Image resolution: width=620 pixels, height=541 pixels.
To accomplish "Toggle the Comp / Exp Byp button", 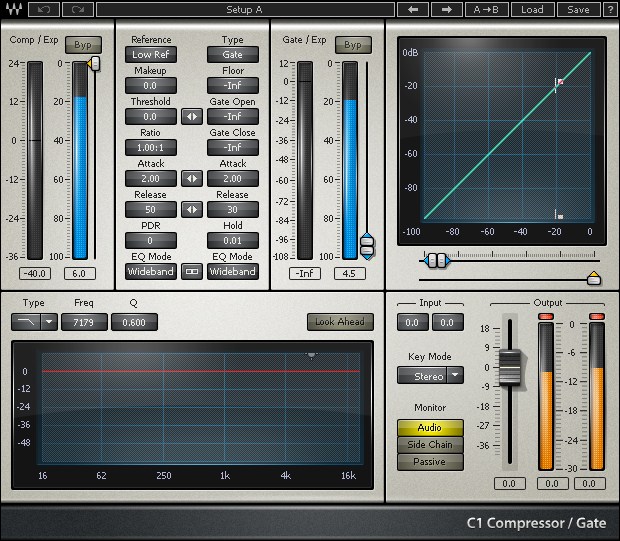I will [x=83, y=45].
